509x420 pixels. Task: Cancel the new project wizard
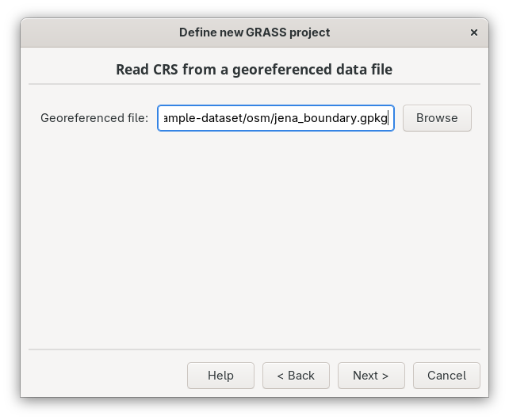pos(446,376)
